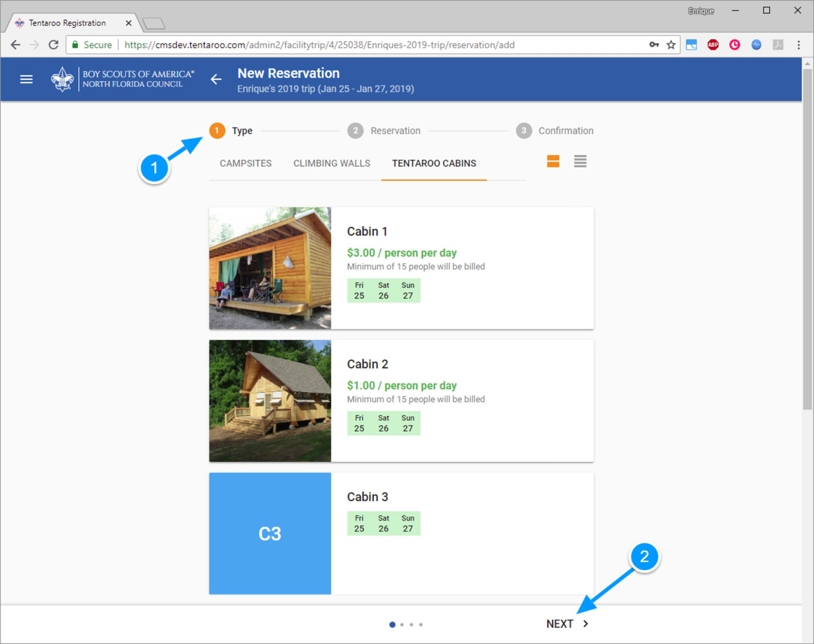Screen dimensions: 814x644
Task: Reload the browser page
Action: (54, 45)
